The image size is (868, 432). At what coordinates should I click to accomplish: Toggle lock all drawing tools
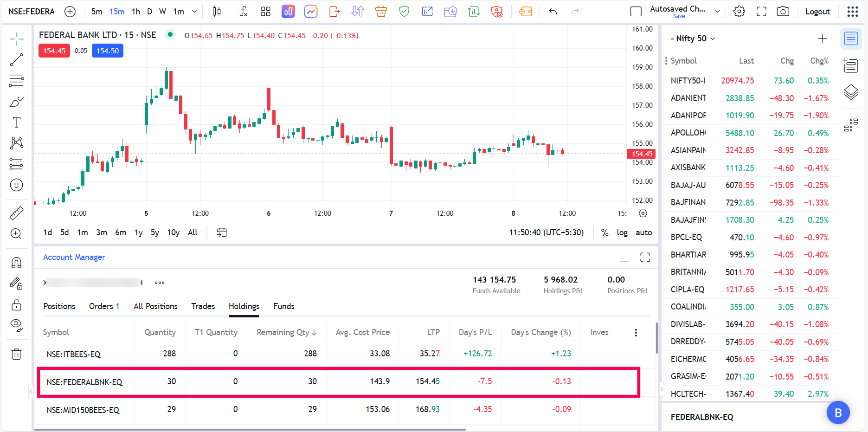tap(17, 304)
